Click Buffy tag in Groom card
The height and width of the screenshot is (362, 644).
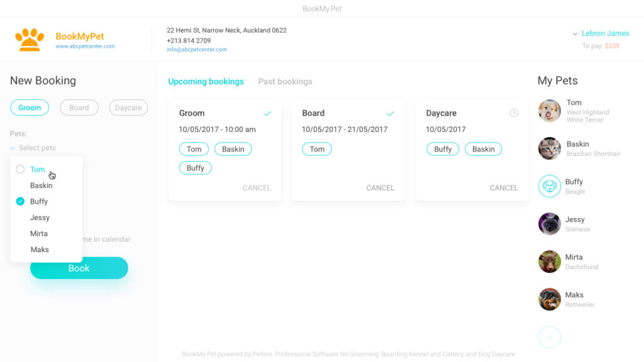click(x=195, y=168)
